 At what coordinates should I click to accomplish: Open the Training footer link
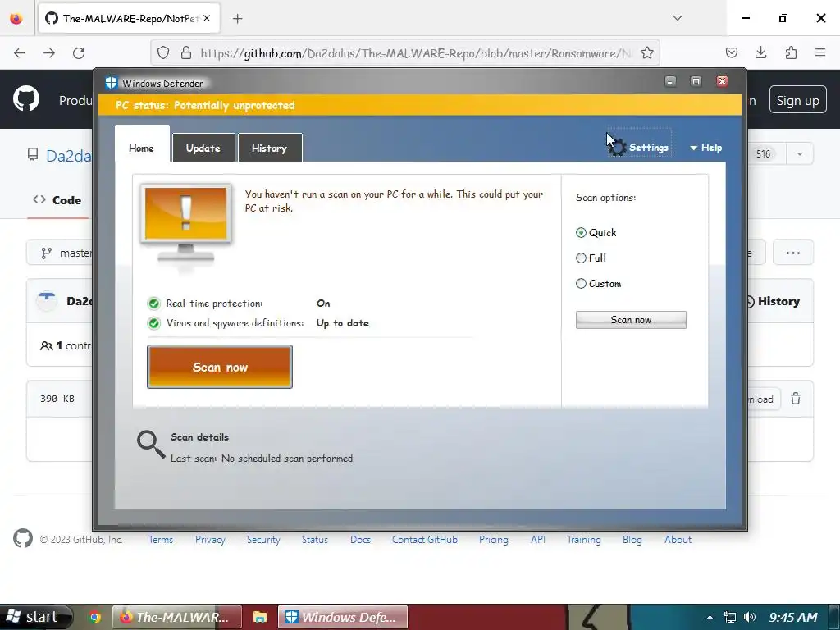(x=584, y=540)
